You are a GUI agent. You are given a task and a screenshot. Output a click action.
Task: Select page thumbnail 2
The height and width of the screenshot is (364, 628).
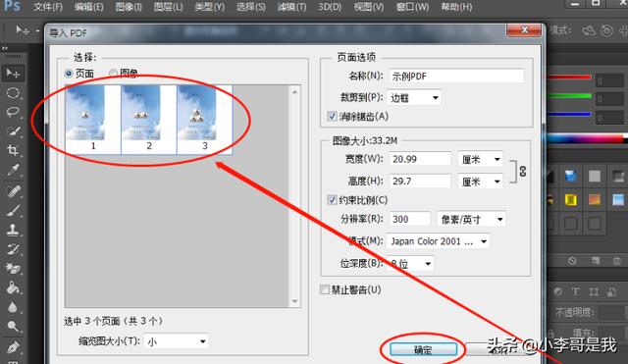(149, 120)
